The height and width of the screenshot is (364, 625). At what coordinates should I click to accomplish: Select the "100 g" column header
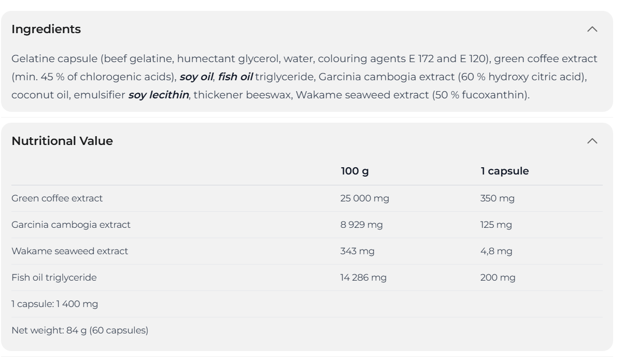355,171
